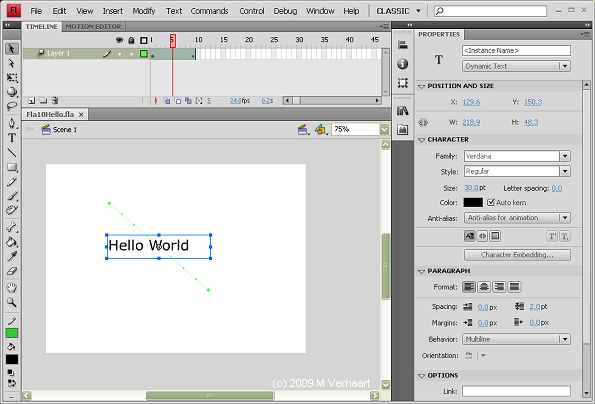Click Edit Symbols icon
This screenshot has height=404, width=595.
321,130
